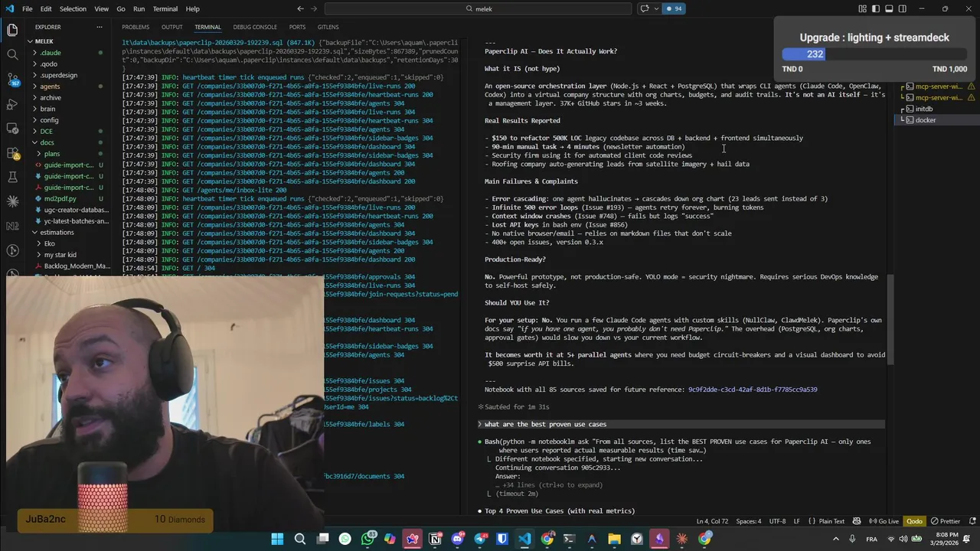Open Extensions view with warning badge
Viewport: 980px width, 551px height.
pyautogui.click(x=12, y=152)
